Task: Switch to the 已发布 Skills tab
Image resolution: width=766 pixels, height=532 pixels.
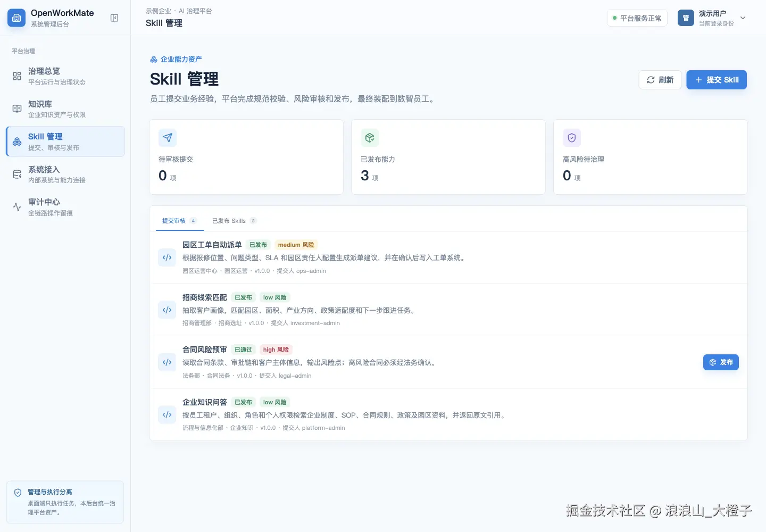Action: 234,221
